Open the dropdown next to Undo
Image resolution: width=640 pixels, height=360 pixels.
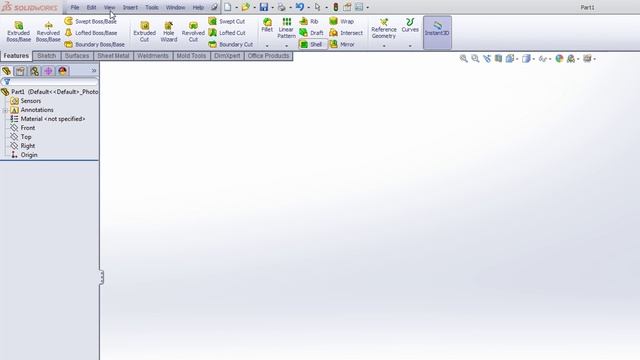[309, 7]
